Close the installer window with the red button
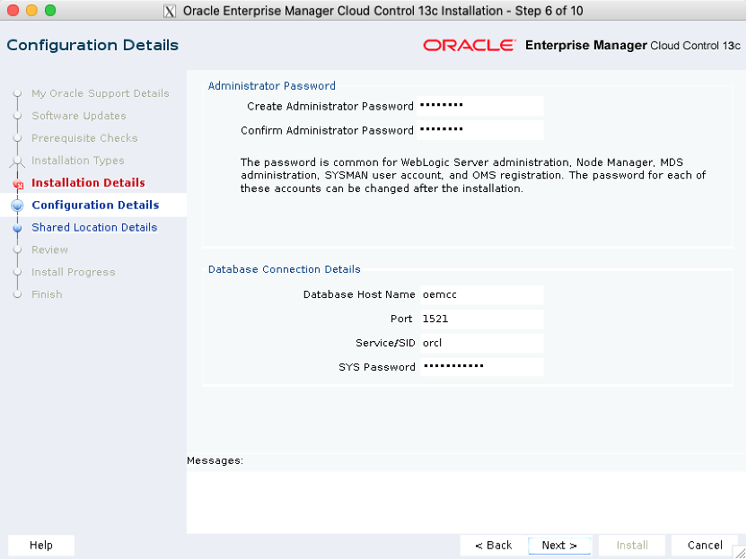This screenshot has width=747, height=560. [x=13, y=11]
